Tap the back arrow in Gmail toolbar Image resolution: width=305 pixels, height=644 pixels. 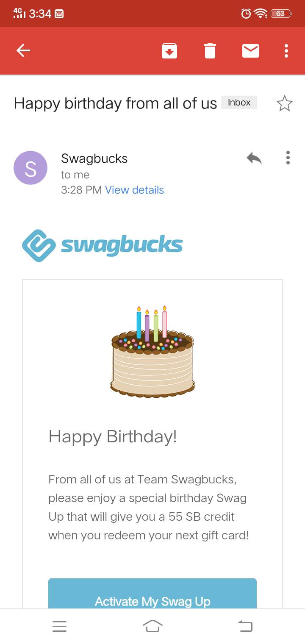(x=23, y=51)
